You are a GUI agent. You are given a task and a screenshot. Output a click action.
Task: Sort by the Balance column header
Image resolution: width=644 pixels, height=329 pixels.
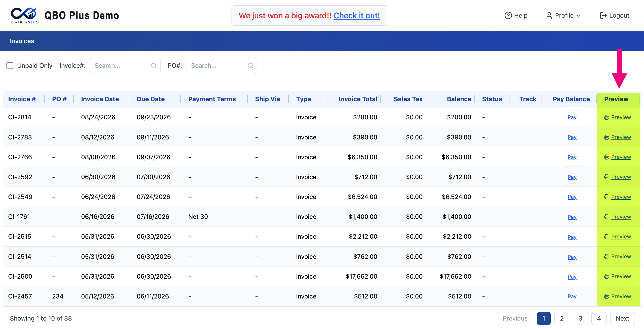pos(459,99)
